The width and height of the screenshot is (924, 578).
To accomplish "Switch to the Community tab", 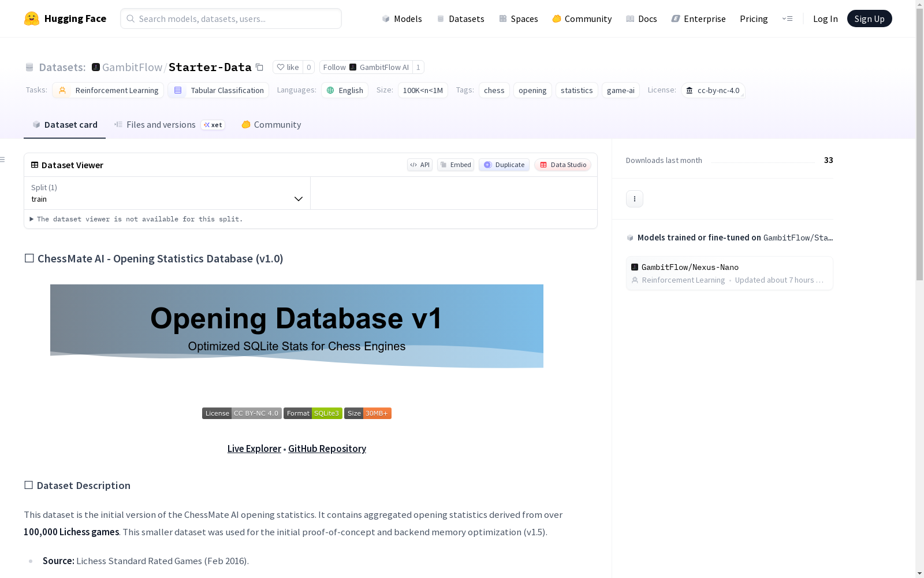I will (271, 125).
